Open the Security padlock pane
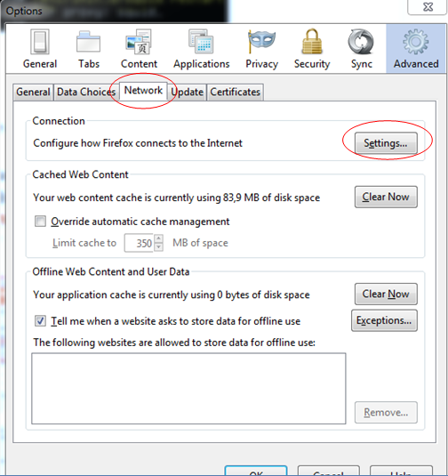This screenshot has width=448, height=476. click(312, 49)
